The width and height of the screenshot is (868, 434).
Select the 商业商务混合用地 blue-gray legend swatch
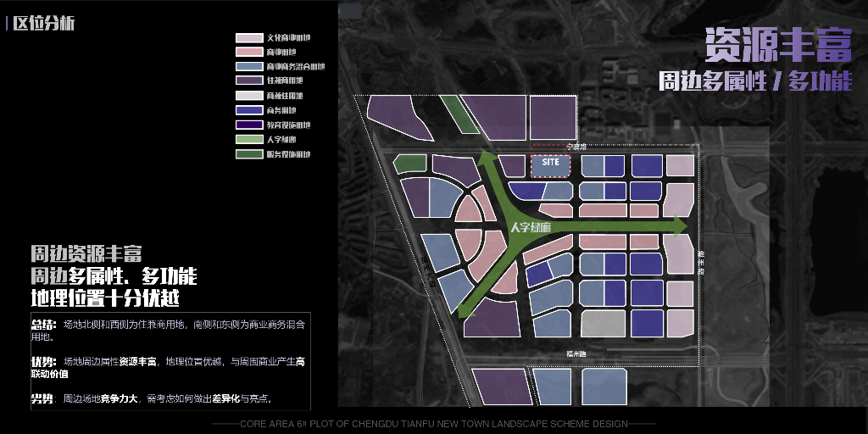click(249, 66)
